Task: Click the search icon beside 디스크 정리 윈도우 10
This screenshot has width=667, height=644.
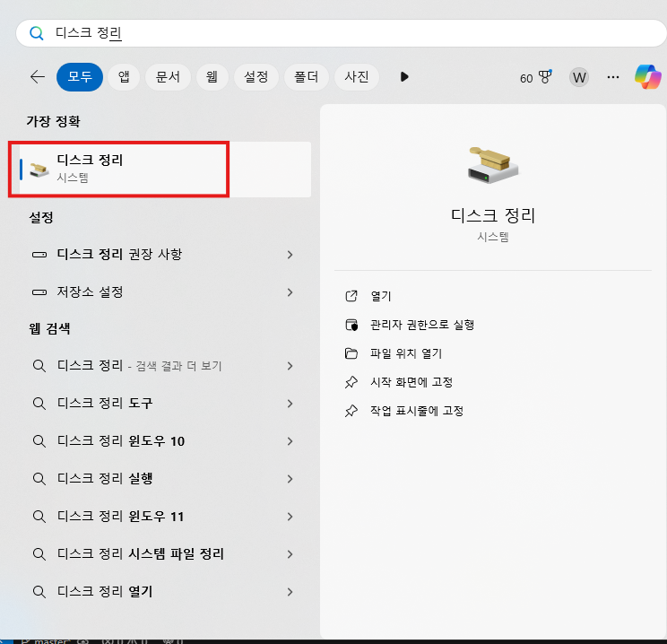Action: tap(39, 441)
